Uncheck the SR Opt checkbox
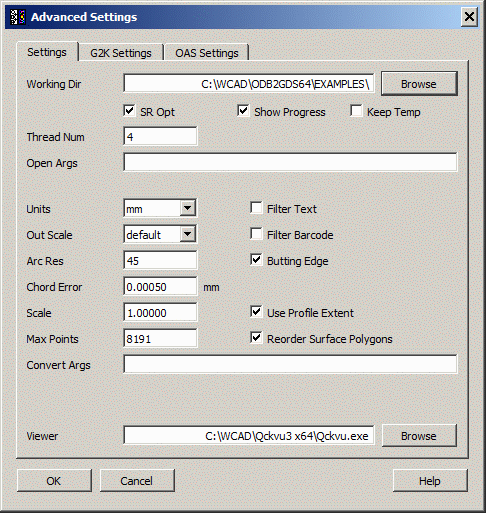The width and height of the screenshot is (486, 513). (x=129, y=111)
